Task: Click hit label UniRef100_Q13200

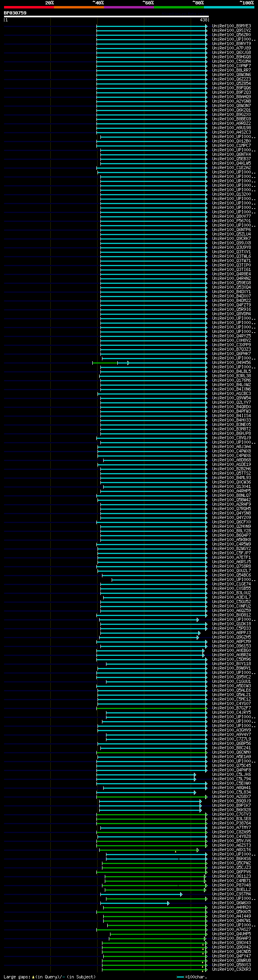Action: coord(231,194)
